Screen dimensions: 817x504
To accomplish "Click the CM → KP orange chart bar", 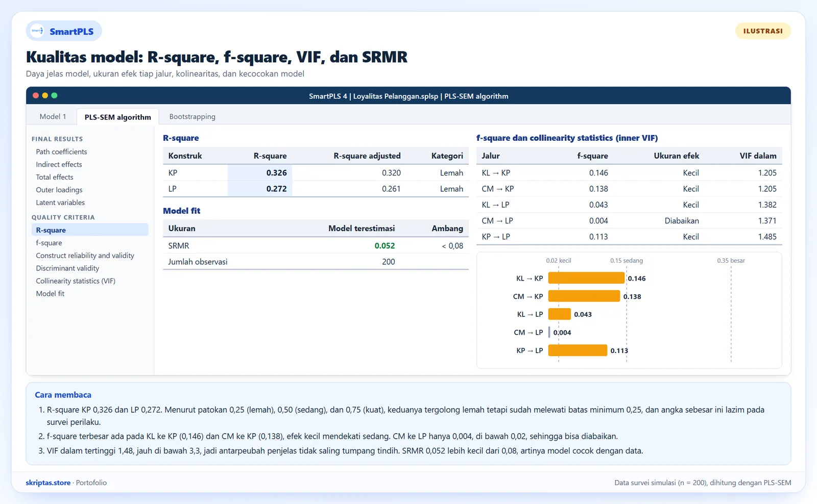I will [x=584, y=296].
